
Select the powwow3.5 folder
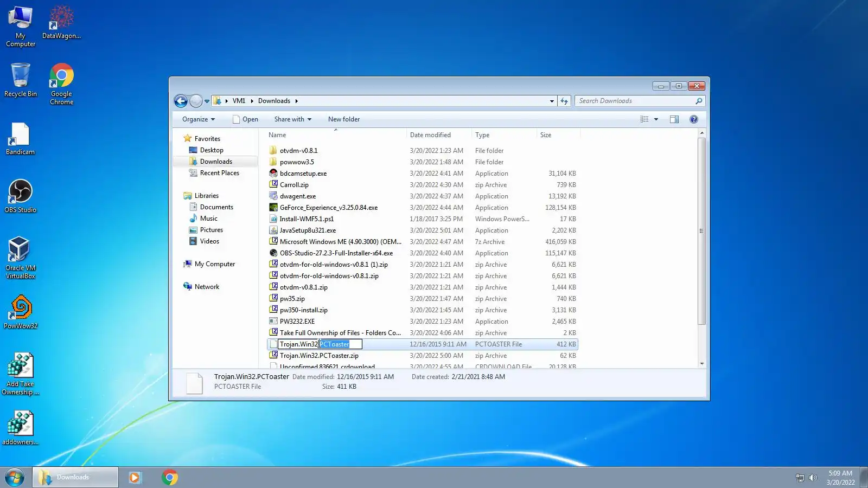[x=297, y=162]
